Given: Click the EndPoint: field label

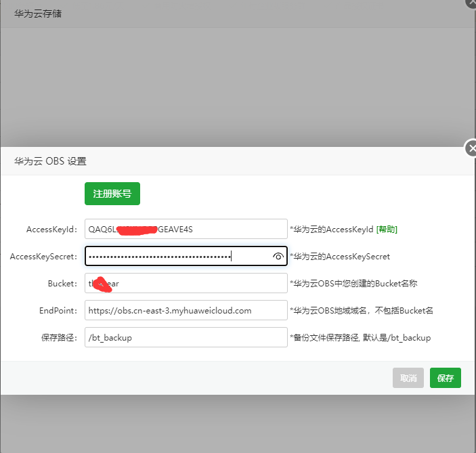Looking at the screenshot, I should coord(58,310).
